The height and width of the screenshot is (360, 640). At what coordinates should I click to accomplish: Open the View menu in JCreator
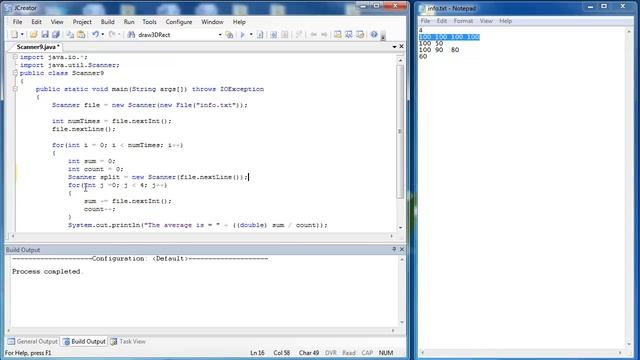click(x=57, y=22)
